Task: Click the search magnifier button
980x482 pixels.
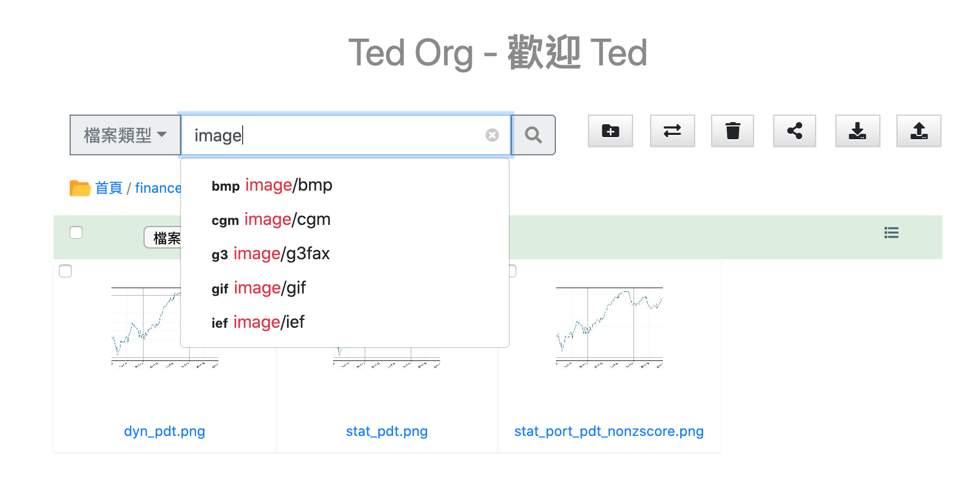Action: click(x=533, y=135)
